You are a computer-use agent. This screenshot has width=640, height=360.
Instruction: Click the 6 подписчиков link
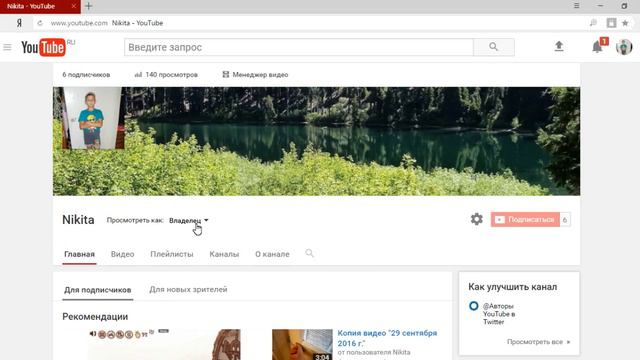(86, 75)
